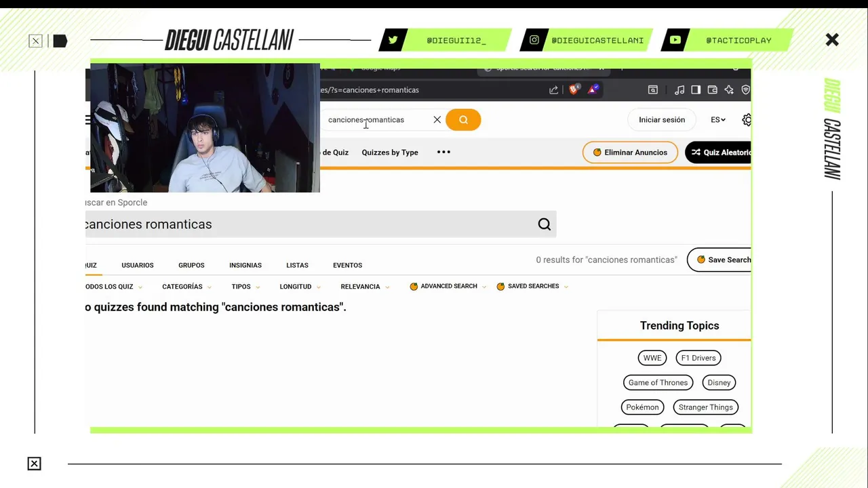The height and width of the screenshot is (488, 868).
Task: Click the black tag shape icon at top left
Action: (60, 41)
